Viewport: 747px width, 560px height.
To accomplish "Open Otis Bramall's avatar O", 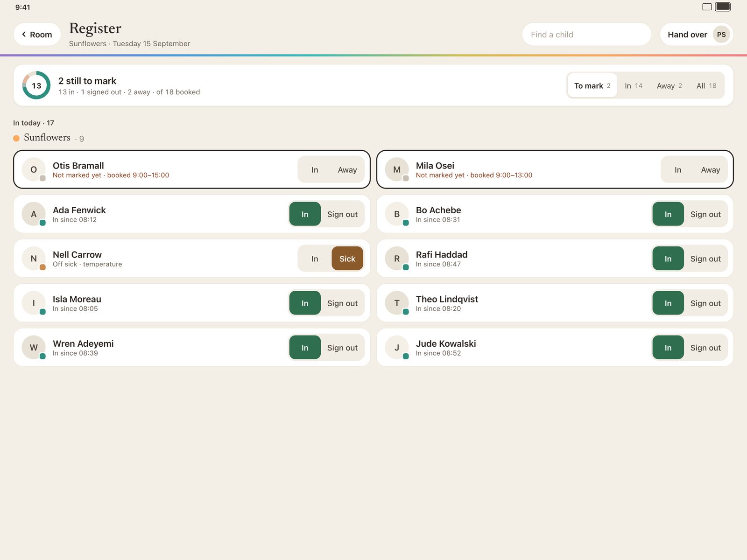I will [x=34, y=169].
